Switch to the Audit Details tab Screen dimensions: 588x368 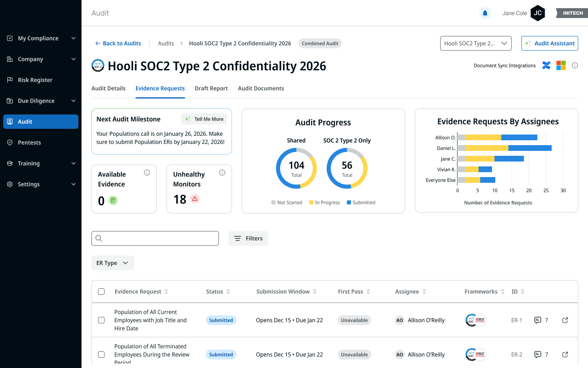[109, 88]
